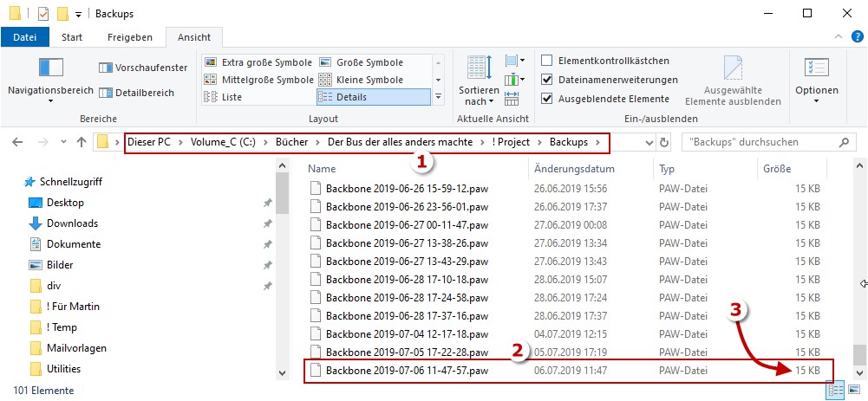Toggle the Detailbereich pane
868x401 pixels.
tap(137, 93)
